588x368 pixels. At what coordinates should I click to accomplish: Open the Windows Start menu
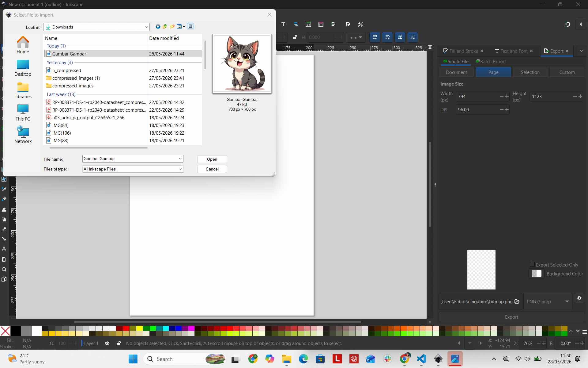(133, 359)
